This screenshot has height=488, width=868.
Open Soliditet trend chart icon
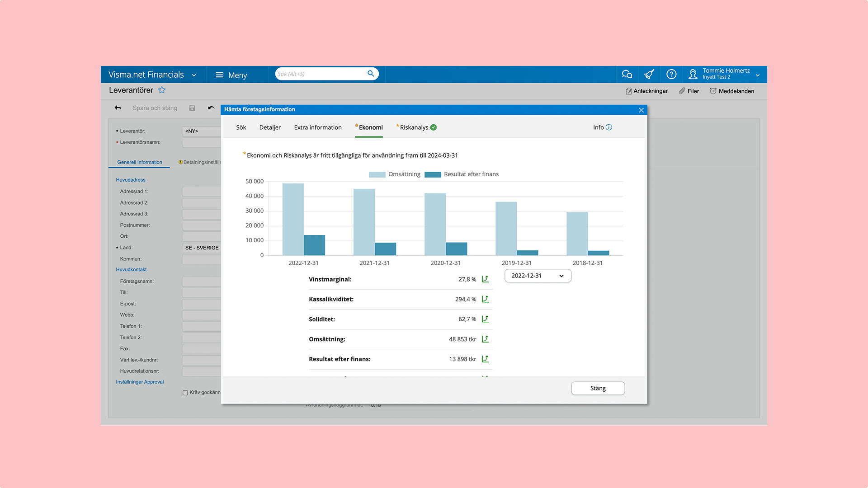(x=485, y=319)
